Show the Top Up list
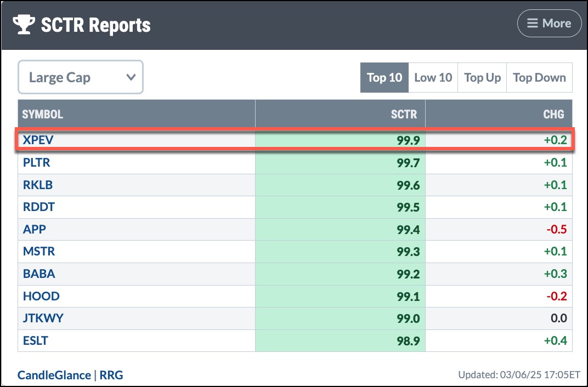 click(x=482, y=77)
